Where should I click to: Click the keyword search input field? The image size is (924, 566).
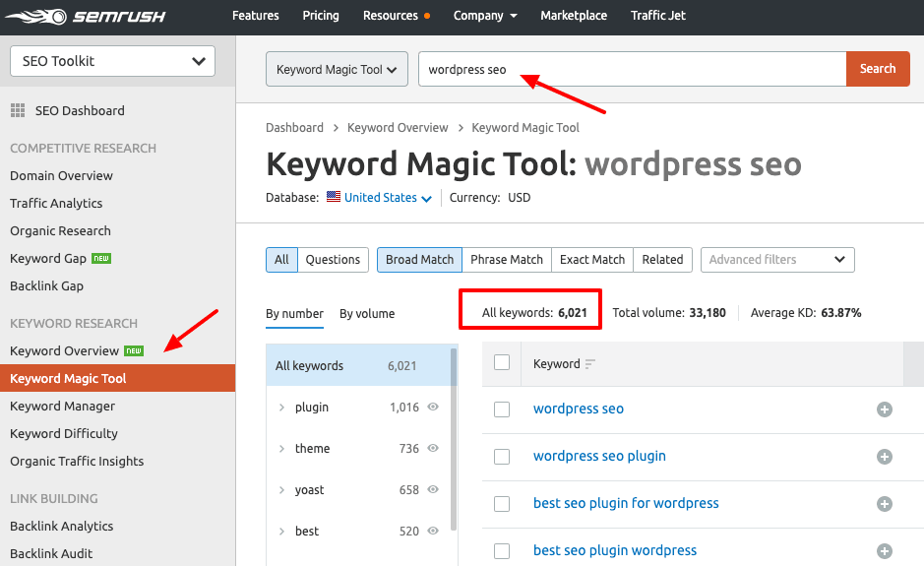pos(633,69)
